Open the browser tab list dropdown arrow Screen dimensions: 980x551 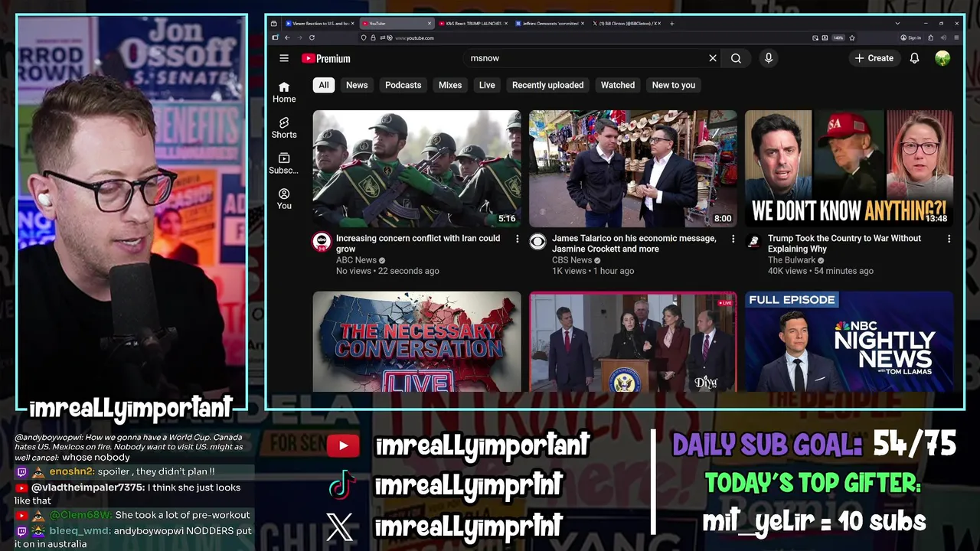(x=897, y=24)
